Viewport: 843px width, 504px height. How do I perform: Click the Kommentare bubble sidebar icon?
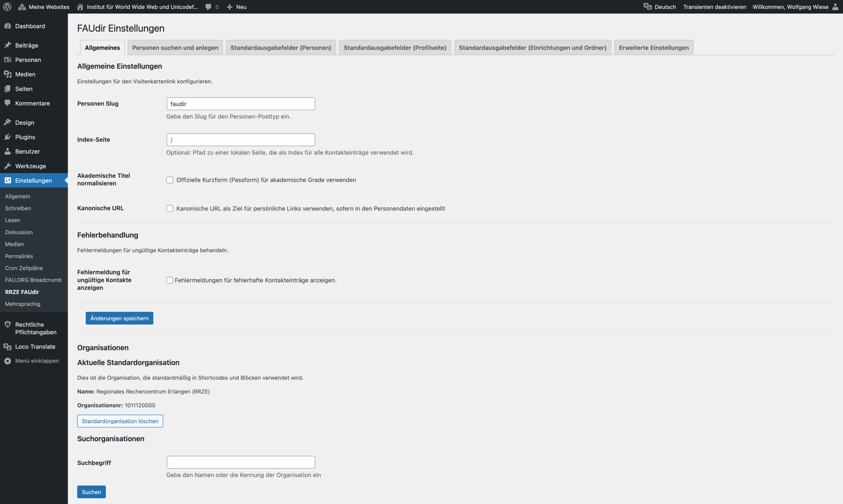8,103
